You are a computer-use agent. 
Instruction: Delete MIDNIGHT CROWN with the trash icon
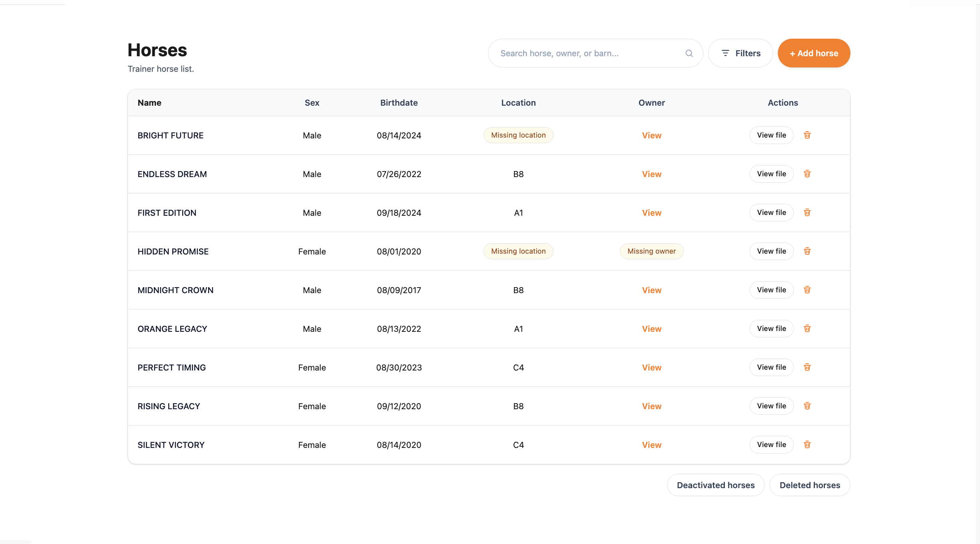(x=807, y=290)
